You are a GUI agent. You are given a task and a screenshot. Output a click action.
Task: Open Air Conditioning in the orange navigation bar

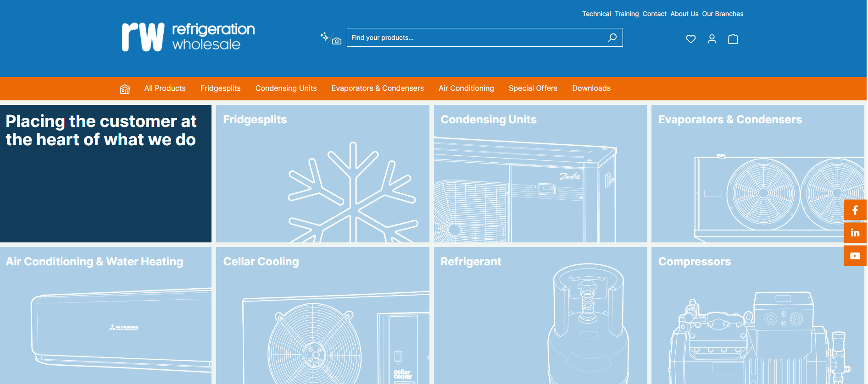[x=466, y=88]
